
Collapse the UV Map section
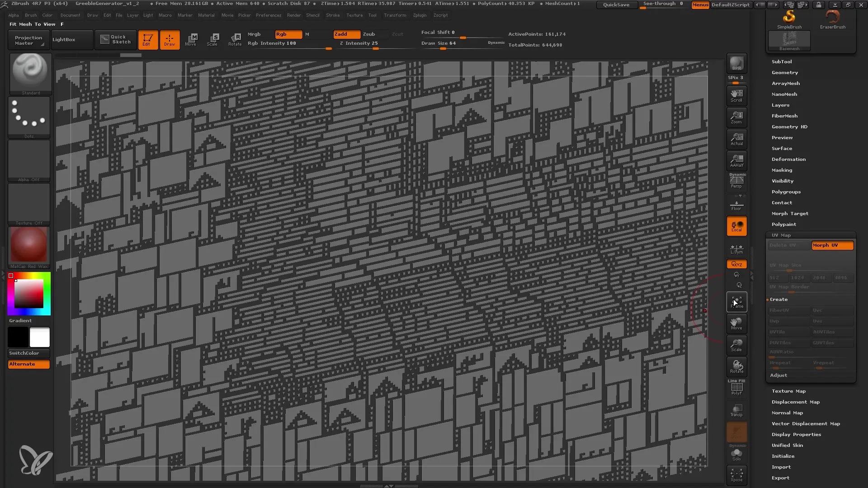(781, 235)
